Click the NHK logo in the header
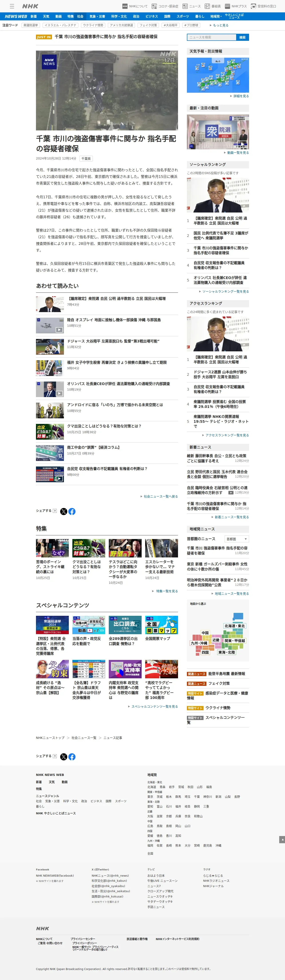This screenshot has width=285, height=980. (30, 6)
